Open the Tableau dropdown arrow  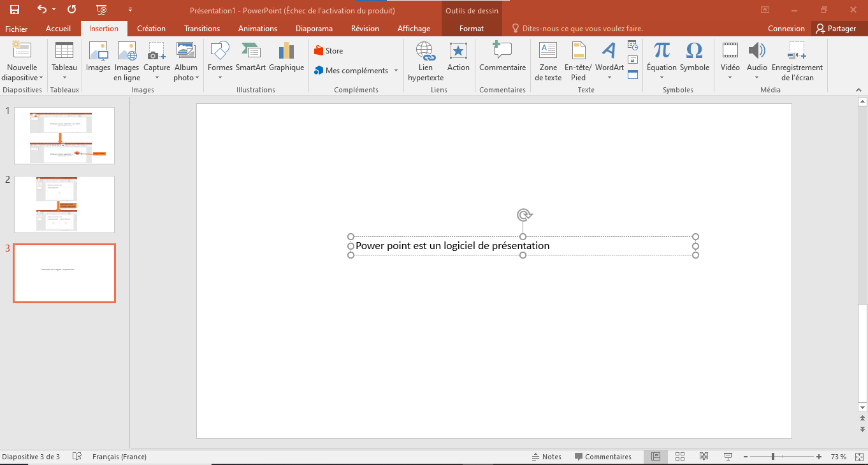64,78
